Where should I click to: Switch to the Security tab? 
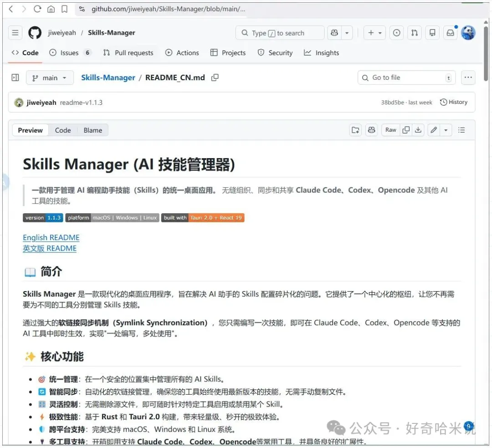(275, 53)
